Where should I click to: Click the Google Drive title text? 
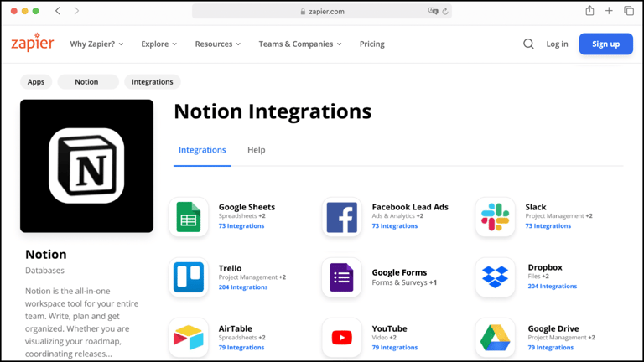[x=553, y=328]
